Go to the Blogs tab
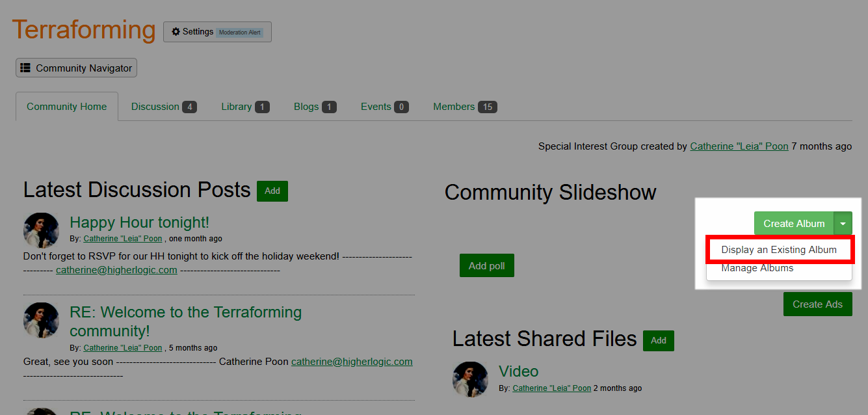Image resolution: width=868 pixels, height=415 pixels. coord(315,107)
